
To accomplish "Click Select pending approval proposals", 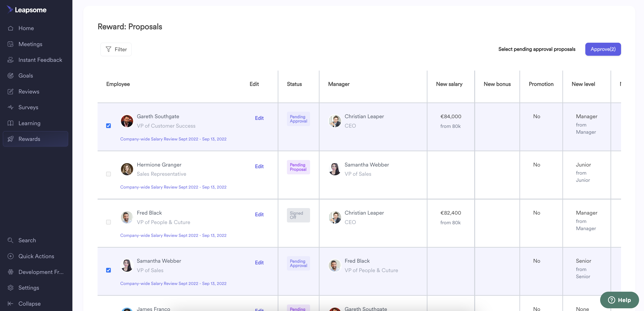I will (x=537, y=49).
